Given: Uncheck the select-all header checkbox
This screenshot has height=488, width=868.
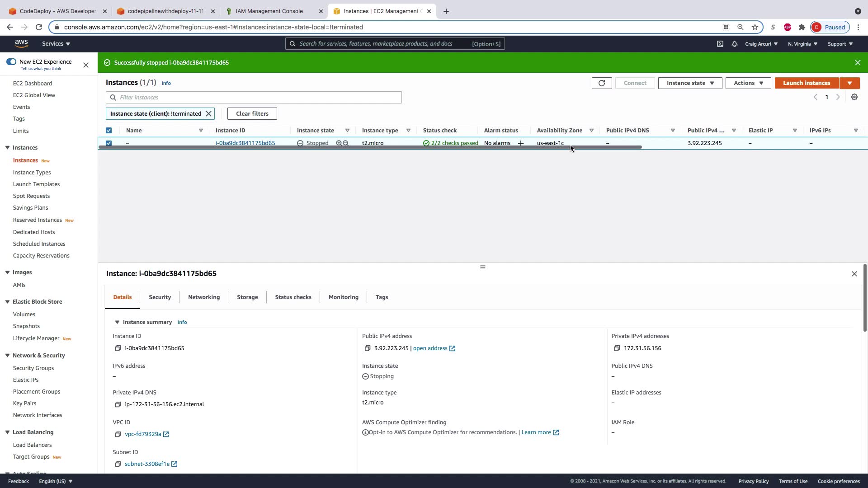Looking at the screenshot, I should point(108,131).
